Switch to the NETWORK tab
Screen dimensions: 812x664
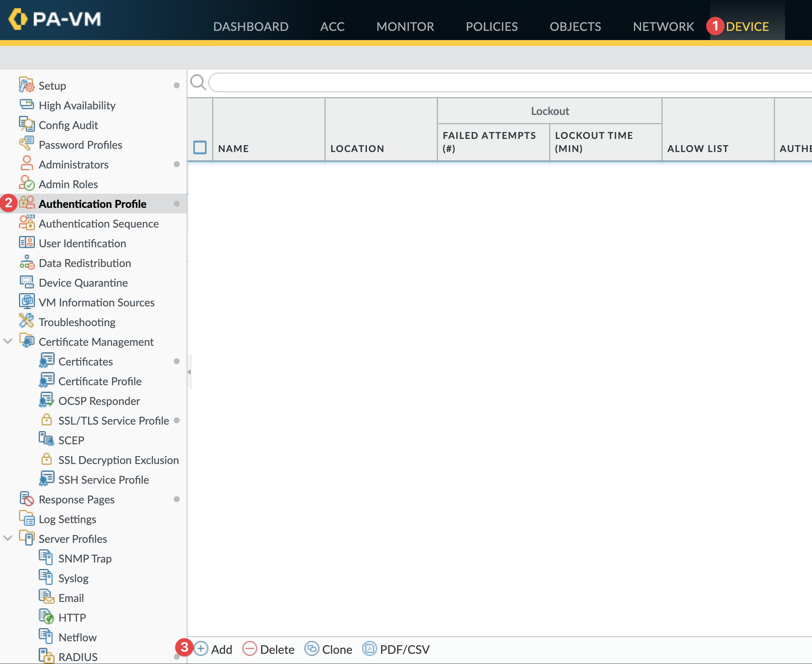click(663, 26)
